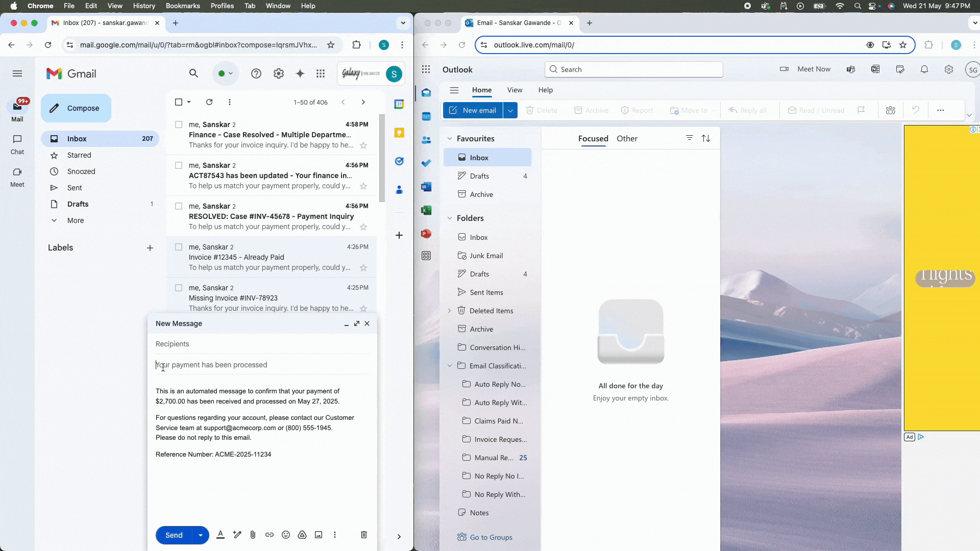The height and width of the screenshot is (551, 980).
Task: Open the Send options dropdown arrow
Action: [201, 535]
